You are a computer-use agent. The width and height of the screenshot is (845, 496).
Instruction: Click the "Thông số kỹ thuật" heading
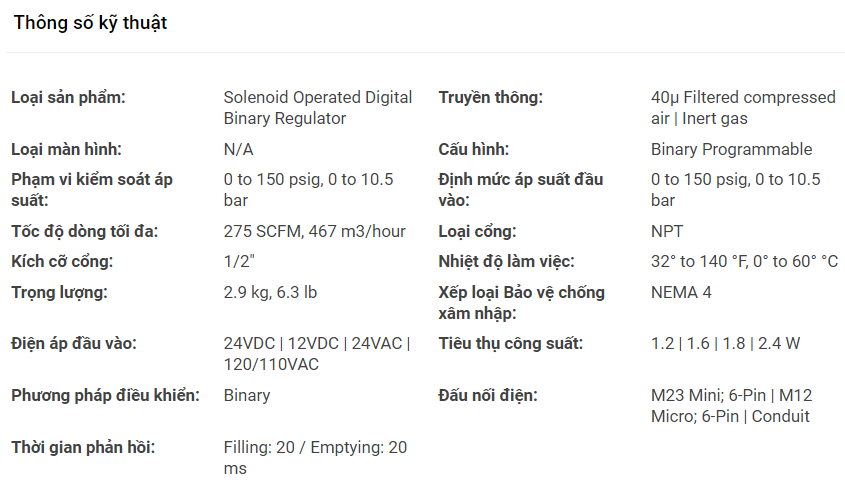click(90, 23)
